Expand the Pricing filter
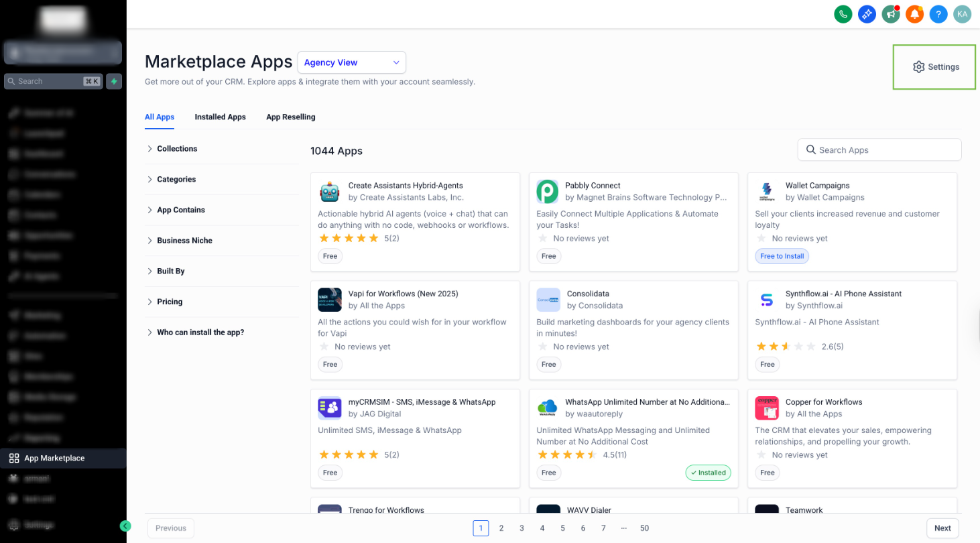This screenshot has height=543, width=980. point(222,302)
